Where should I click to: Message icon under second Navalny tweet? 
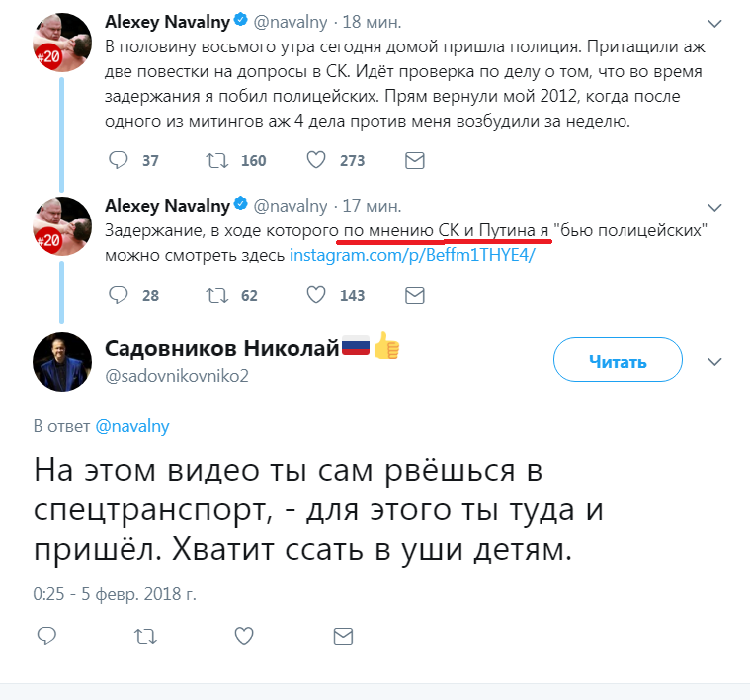click(415, 295)
